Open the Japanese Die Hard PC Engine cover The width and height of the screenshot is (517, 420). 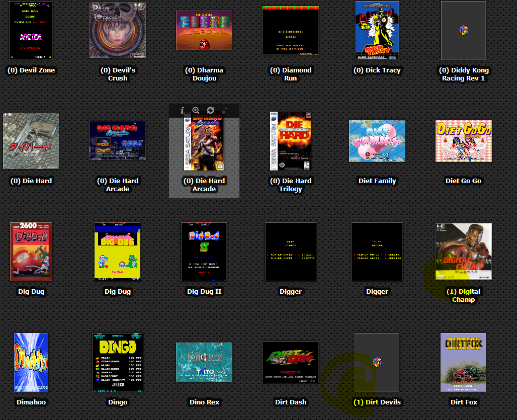[x=31, y=141]
